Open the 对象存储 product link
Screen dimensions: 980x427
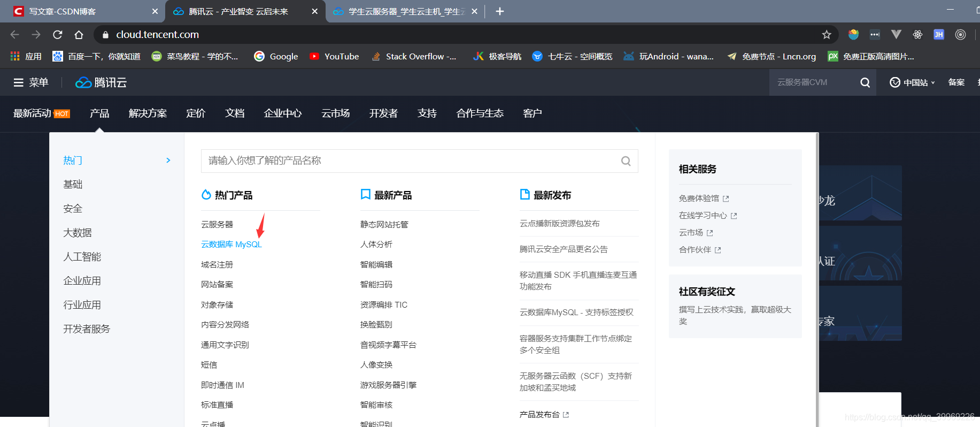[x=217, y=304]
